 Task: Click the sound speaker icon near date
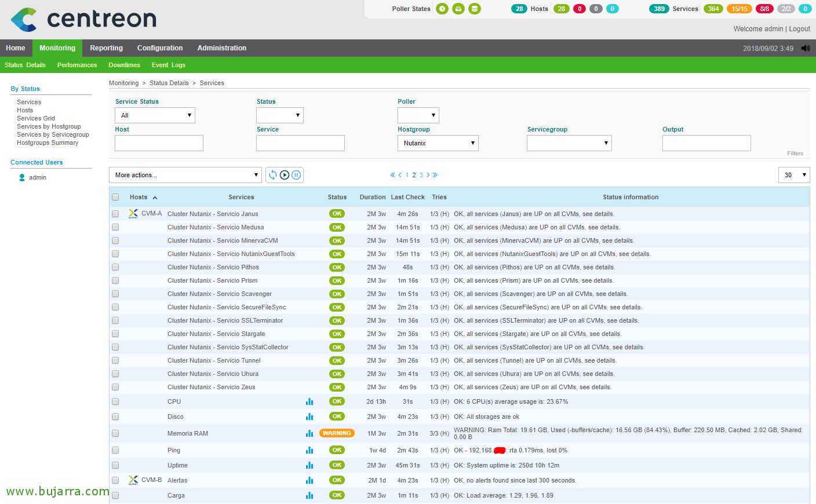pos(806,48)
